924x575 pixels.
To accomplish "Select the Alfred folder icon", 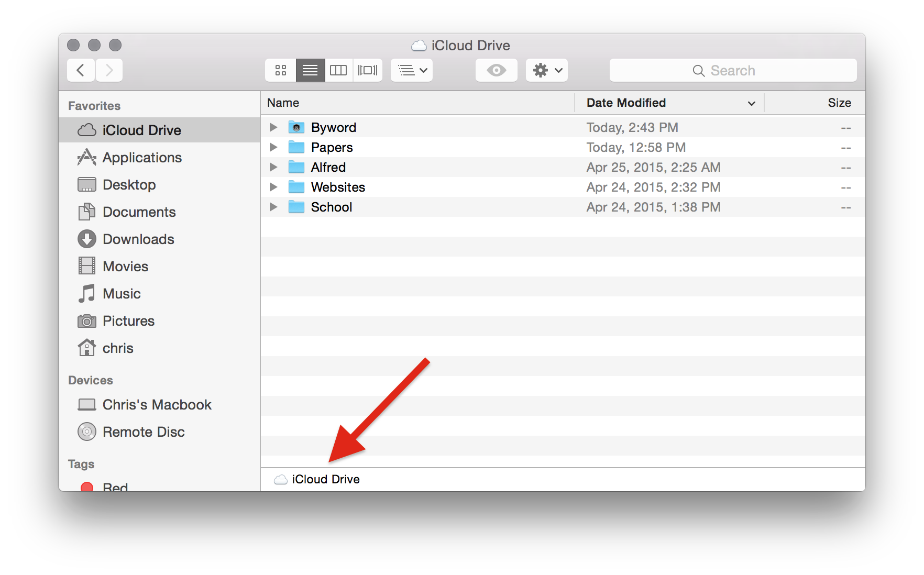I will click(x=296, y=167).
